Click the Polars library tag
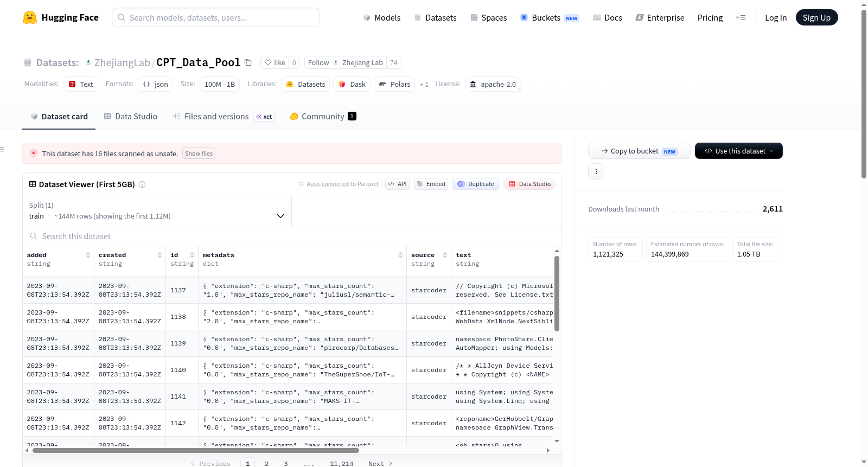868x467 pixels. click(394, 84)
